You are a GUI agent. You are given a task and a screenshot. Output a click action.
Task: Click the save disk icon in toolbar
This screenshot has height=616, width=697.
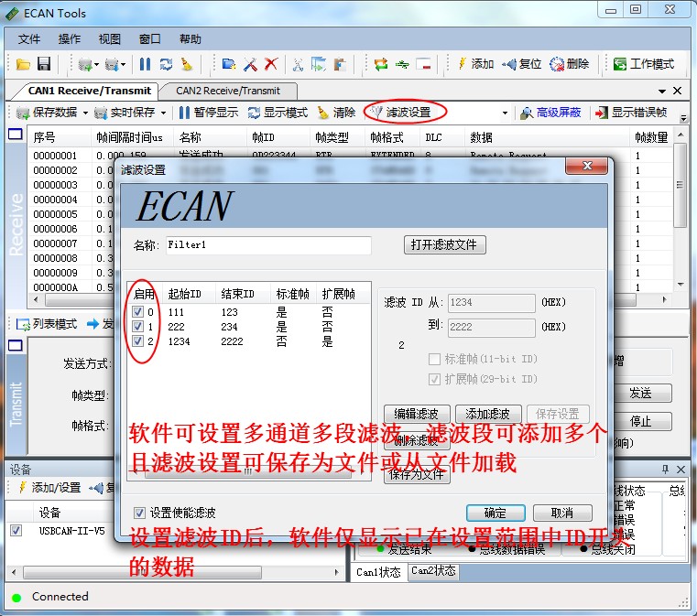[43, 64]
